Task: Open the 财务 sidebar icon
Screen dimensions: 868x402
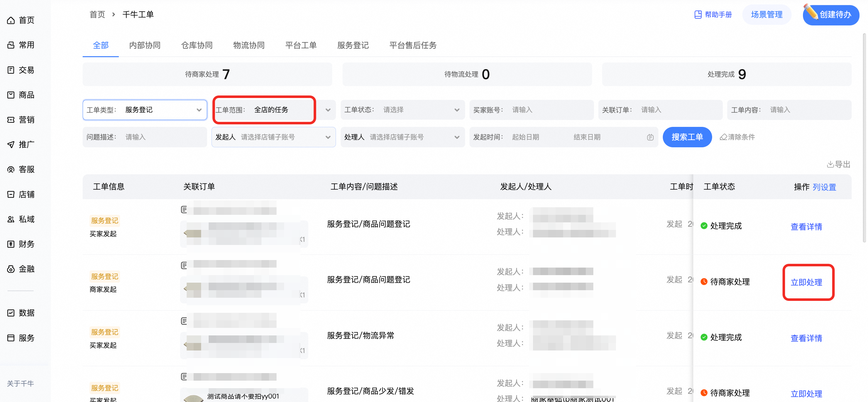Action: point(11,244)
